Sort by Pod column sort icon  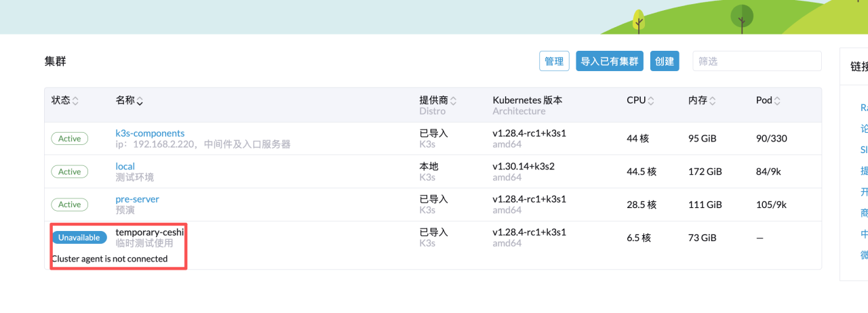pos(777,101)
